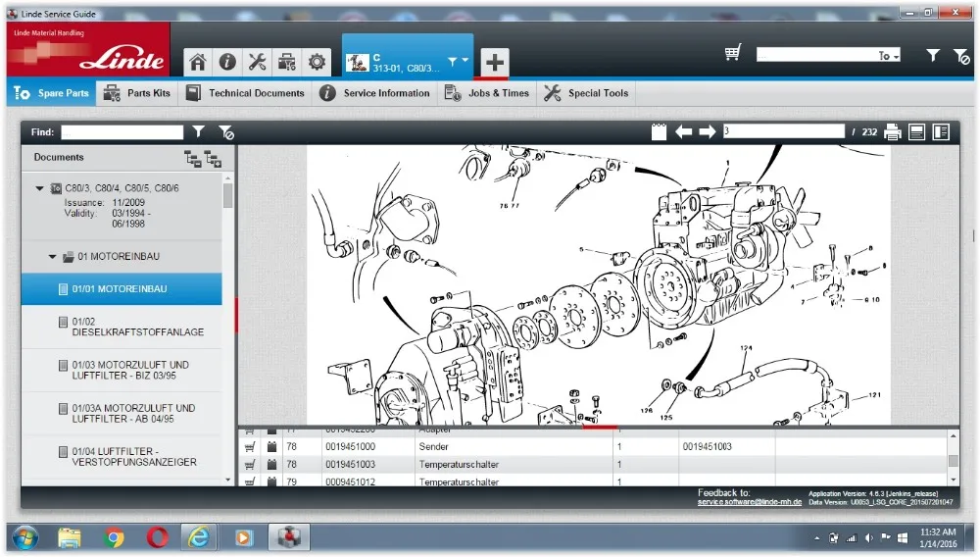This screenshot has width=980, height=557.
Task: Click the parts table scrollbar up arrow
Action: click(x=954, y=435)
